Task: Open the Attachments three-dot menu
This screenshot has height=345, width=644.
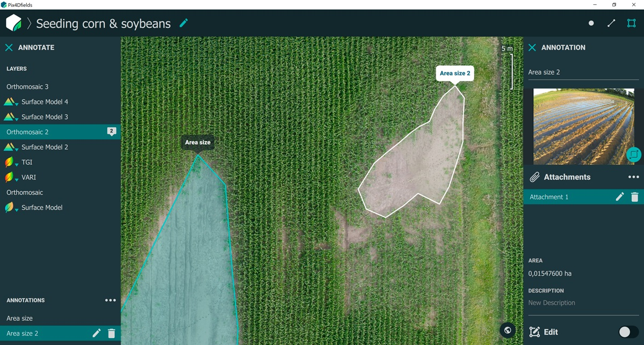Action: click(x=634, y=177)
